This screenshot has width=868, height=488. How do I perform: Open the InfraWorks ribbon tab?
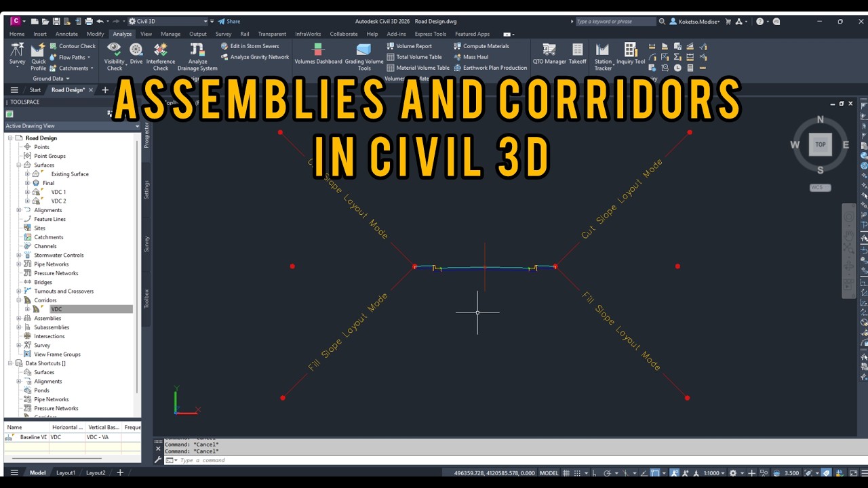(309, 34)
